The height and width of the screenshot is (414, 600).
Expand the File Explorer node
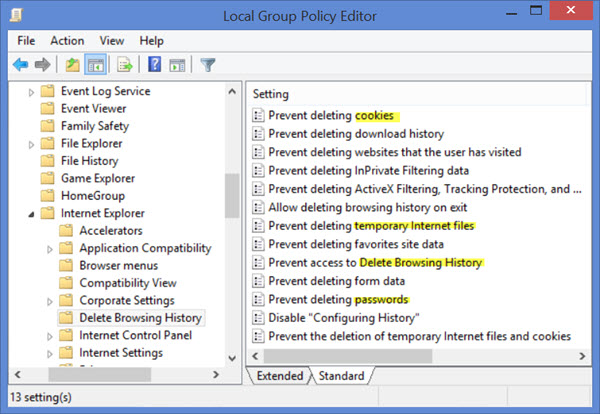[31, 144]
